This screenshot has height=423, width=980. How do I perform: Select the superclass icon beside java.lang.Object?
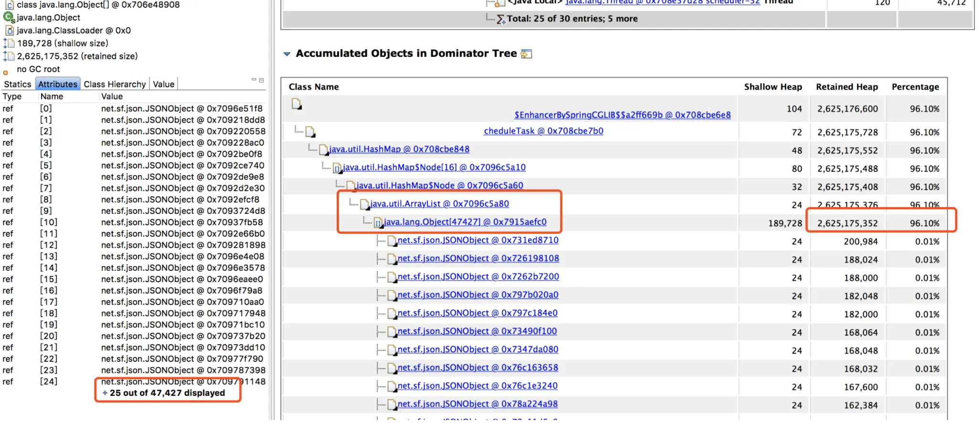(x=9, y=18)
